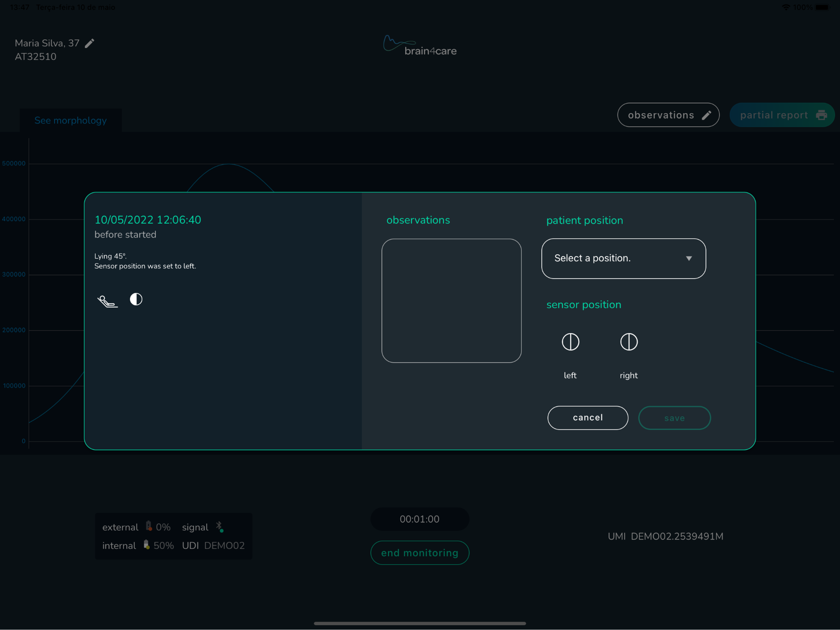This screenshot has height=630, width=840.
Task: Click the half-filled left sensor indicator icon
Action: tap(136, 299)
